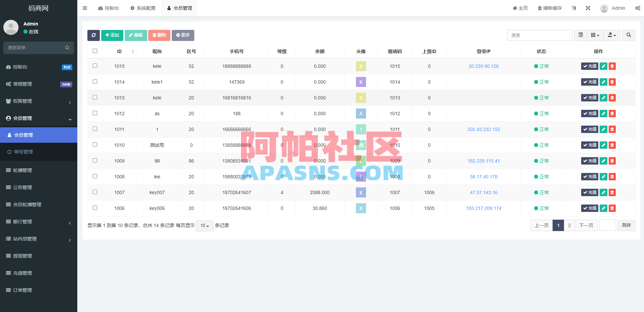644x312 pixels.
Task: Open the page size dropdown showing 10
Action: pyautogui.click(x=204, y=225)
